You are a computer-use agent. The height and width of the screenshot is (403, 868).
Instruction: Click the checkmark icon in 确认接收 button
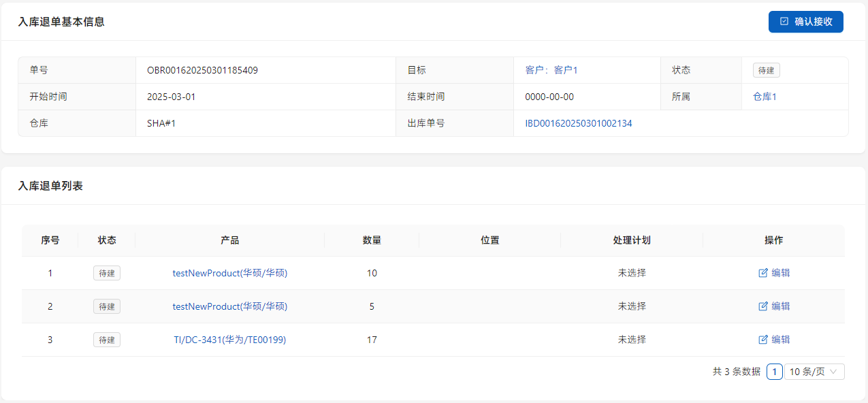pos(784,22)
